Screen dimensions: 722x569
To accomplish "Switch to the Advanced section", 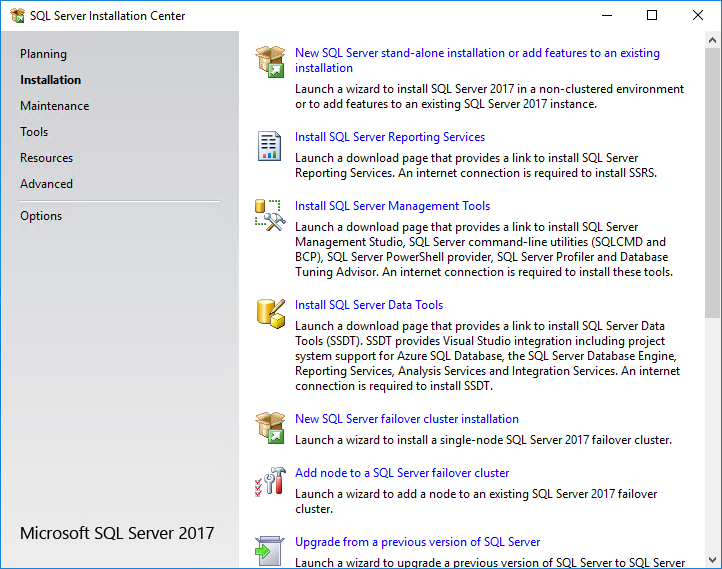I will click(47, 184).
